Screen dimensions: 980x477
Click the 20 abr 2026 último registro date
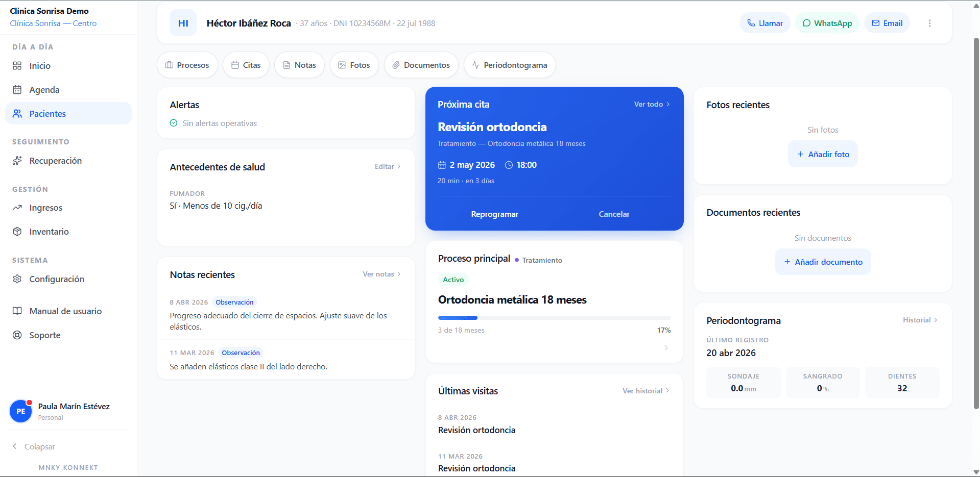pos(731,353)
